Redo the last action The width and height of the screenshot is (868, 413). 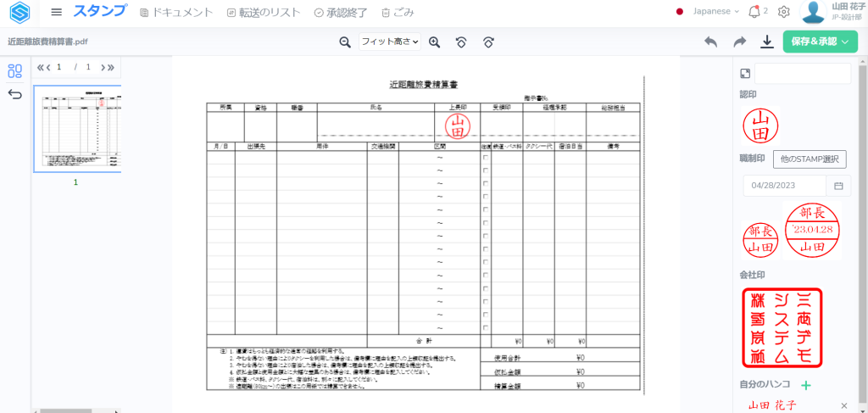739,42
